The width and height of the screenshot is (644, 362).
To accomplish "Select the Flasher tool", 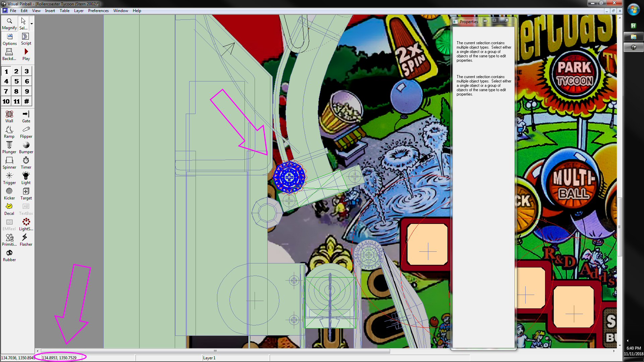I will [x=26, y=240].
